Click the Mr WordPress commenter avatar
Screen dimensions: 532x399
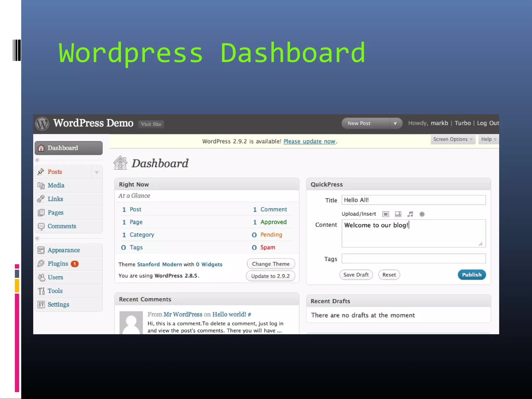click(x=131, y=323)
